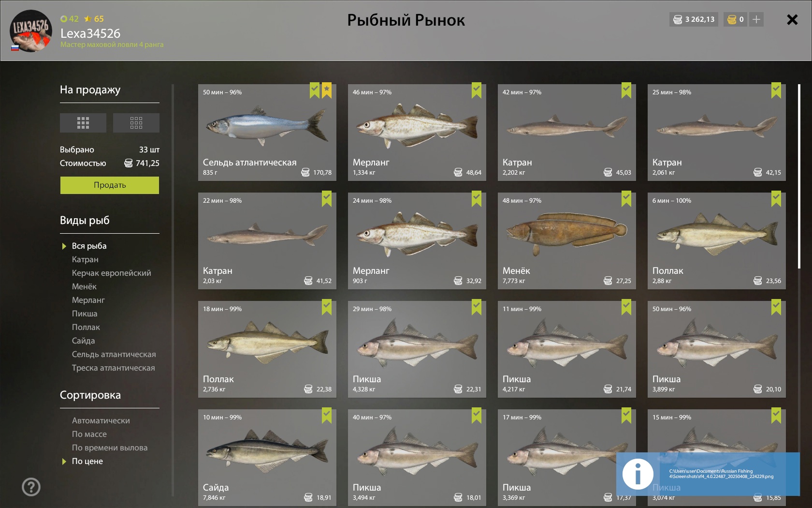This screenshot has height=508, width=812.
Task: Choose the Вся рыба fish filter
Action: click(x=89, y=246)
